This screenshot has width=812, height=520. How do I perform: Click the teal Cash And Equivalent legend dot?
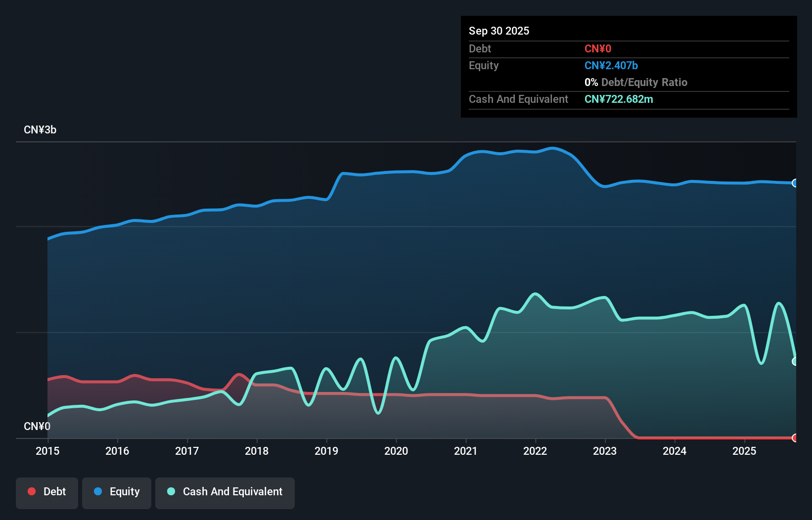[x=171, y=491]
